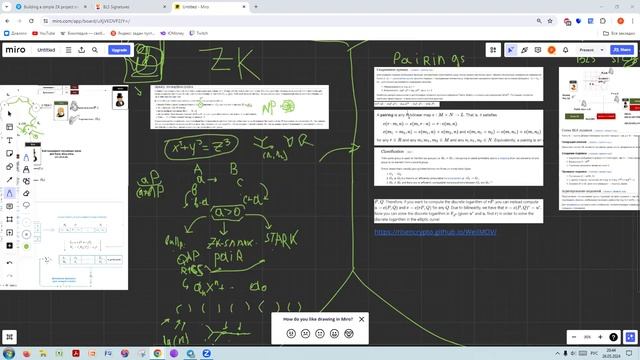Rate drawing with the heart-eyes face
640x360 pixels.
349,334
